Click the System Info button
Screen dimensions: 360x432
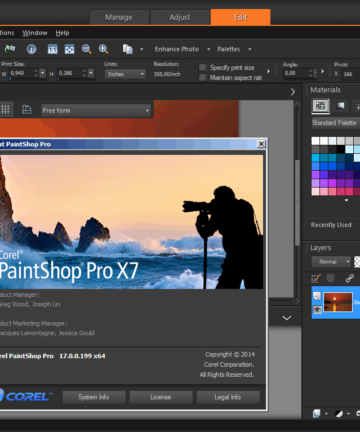94,397
